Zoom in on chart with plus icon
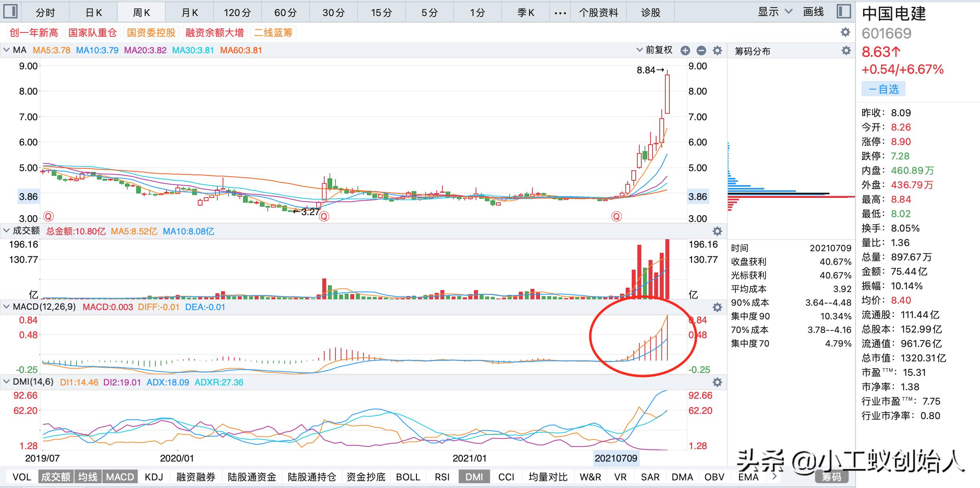The height and width of the screenshot is (488, 980). [x=685, y=51]
